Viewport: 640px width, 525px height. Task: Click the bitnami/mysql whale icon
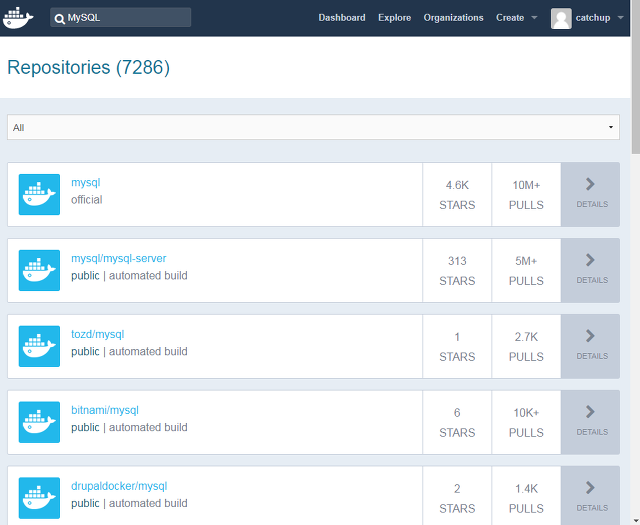tap(39, 422)
